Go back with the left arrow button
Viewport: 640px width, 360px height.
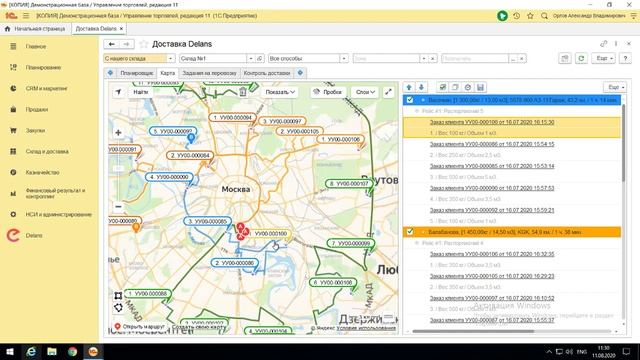click(x=111, y=44)
